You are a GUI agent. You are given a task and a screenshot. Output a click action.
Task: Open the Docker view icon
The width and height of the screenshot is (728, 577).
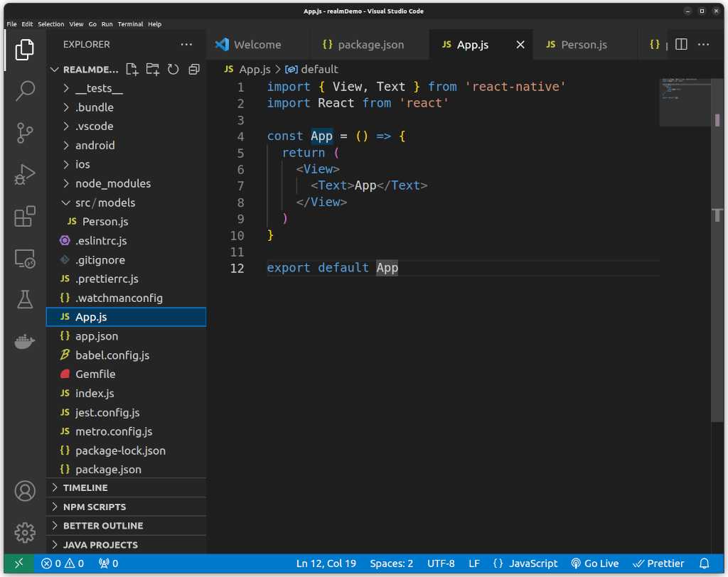point(25,342)
